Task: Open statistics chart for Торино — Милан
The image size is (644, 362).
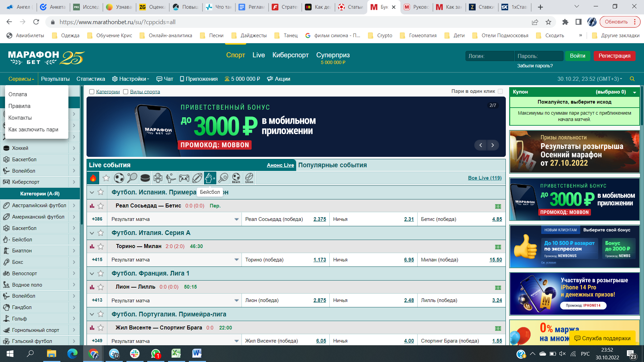Action: point(92,246)
